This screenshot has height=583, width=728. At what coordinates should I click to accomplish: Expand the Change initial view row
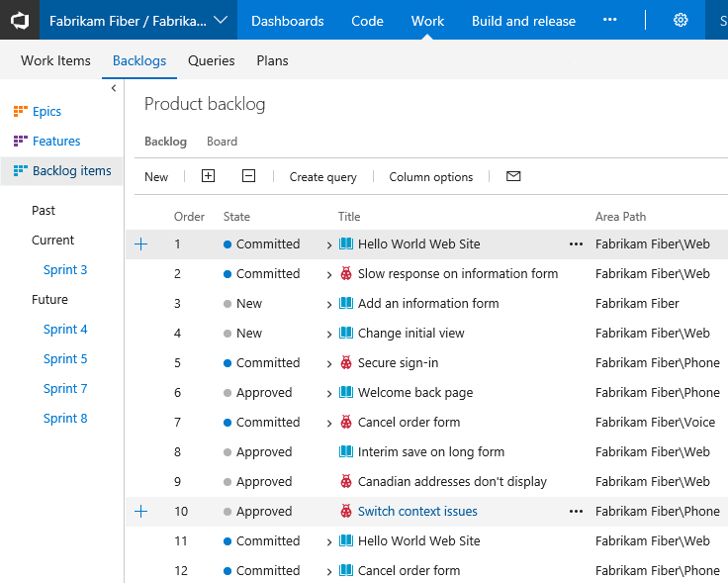(329, 334)
